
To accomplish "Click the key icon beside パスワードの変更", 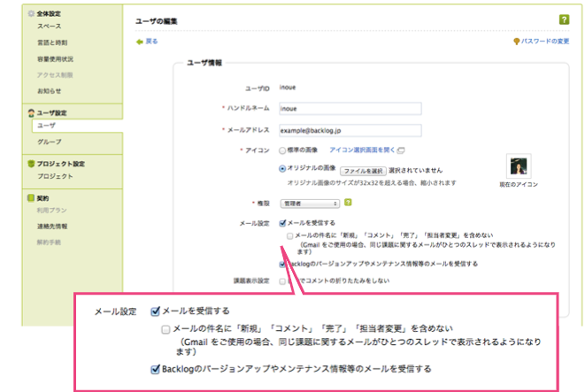I will pyautogui.click(x=516, y=42).
